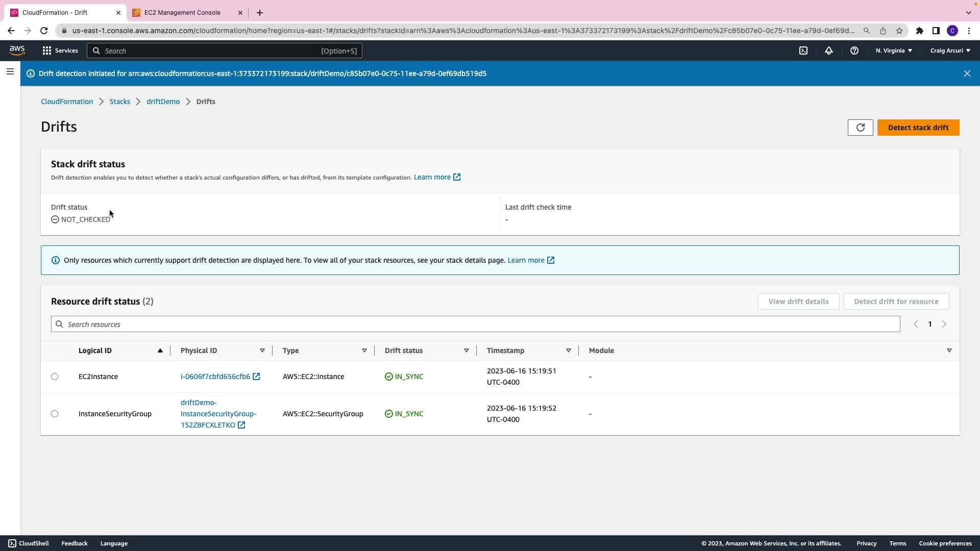Click the Search resources input field
Viewport: 980px width, 551px height.
click(x=475, y=324)
